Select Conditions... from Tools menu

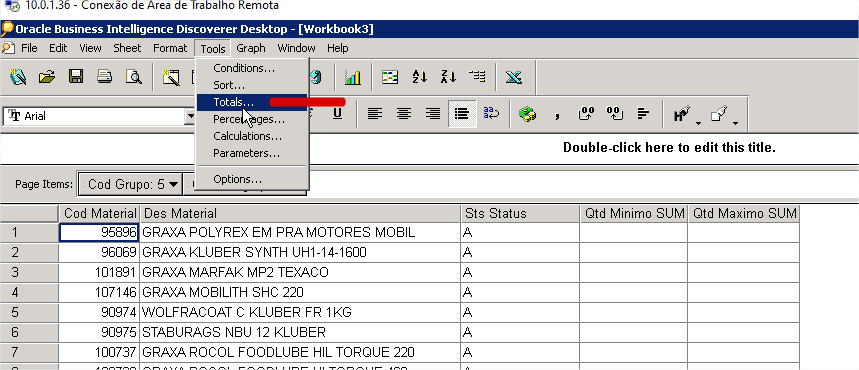pyautogui.click(x=252, y=69)
